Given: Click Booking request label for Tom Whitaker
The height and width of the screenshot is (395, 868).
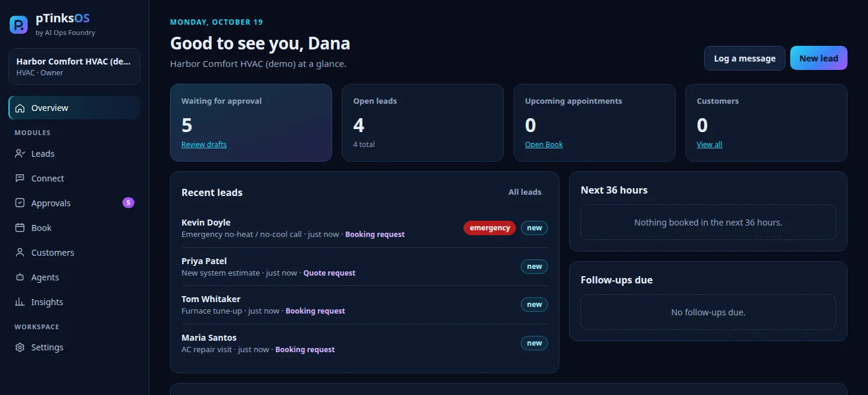Looking at the screenshot, I should coord(315,311).
